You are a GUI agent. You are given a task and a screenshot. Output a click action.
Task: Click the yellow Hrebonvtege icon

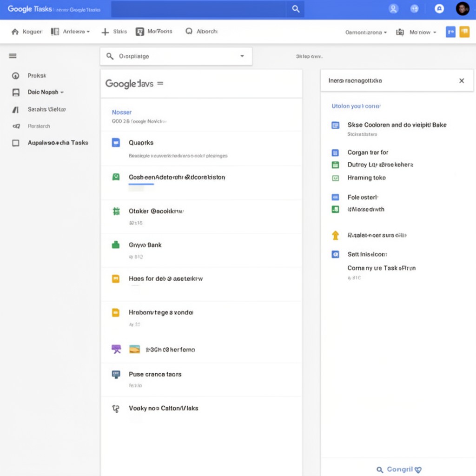tap(116, 312)
